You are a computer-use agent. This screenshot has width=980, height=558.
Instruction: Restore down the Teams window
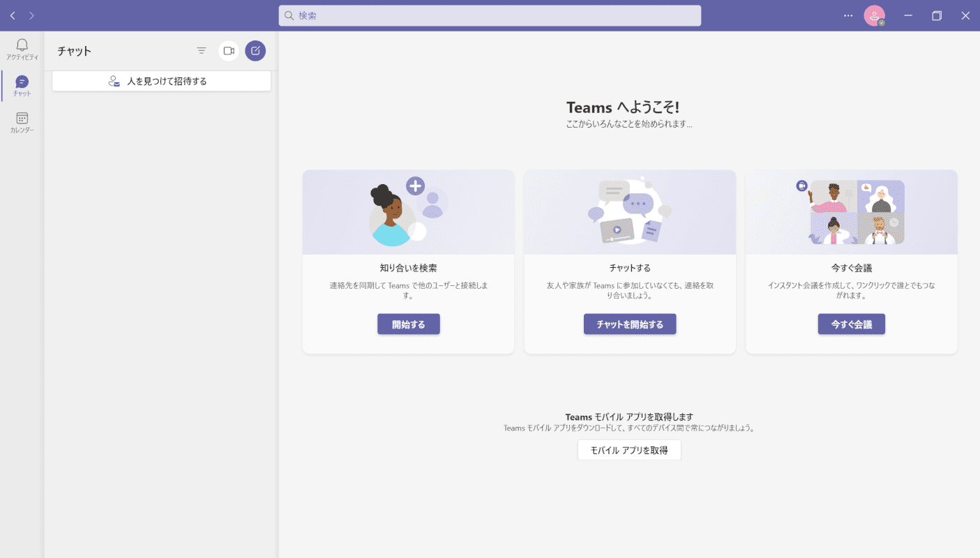[937, 15]
